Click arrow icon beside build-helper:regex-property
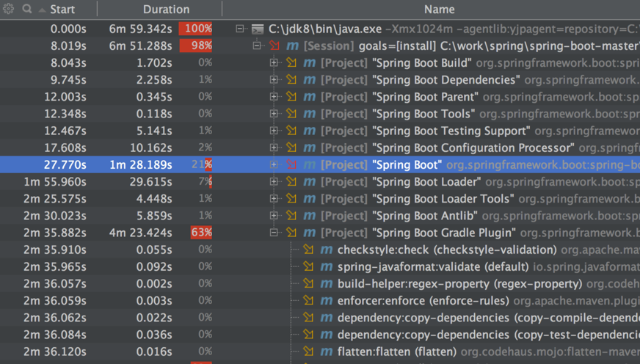This screenshot has height=364, width=640. [x=308, y=283]
